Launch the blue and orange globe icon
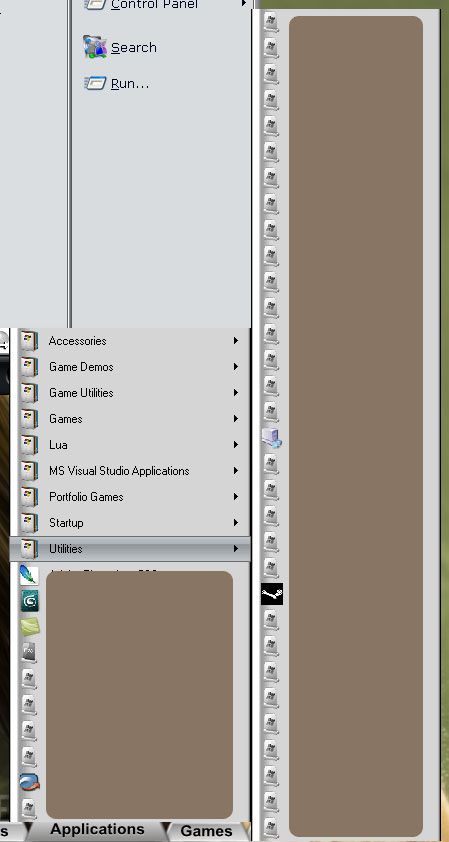This screenshot has height=842, width=449. pos(29,782)
